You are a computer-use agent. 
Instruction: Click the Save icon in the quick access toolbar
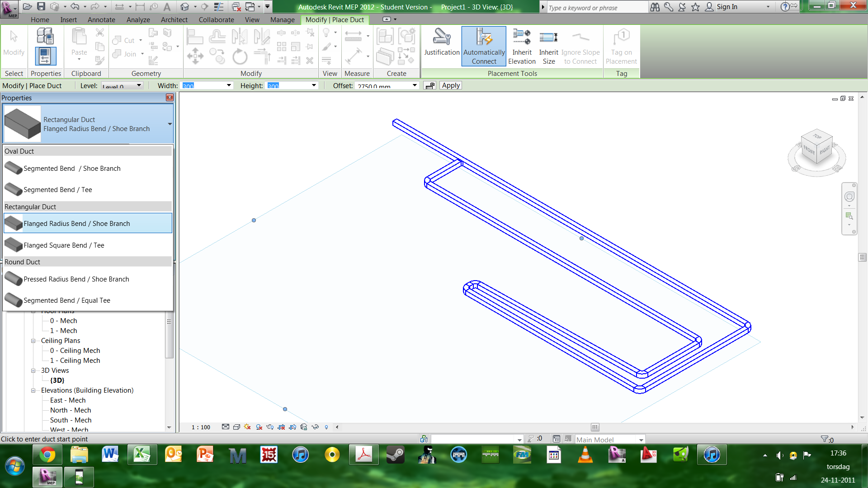(x=41, y=6)
